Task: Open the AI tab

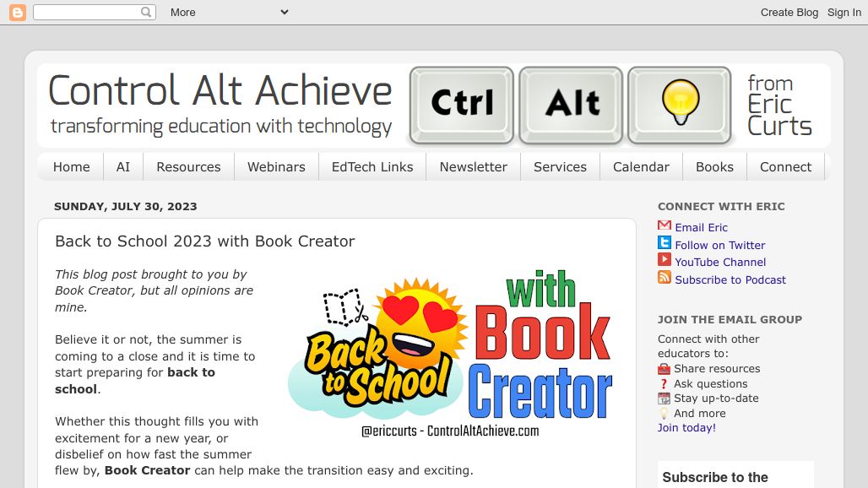Action: point(123,166)
